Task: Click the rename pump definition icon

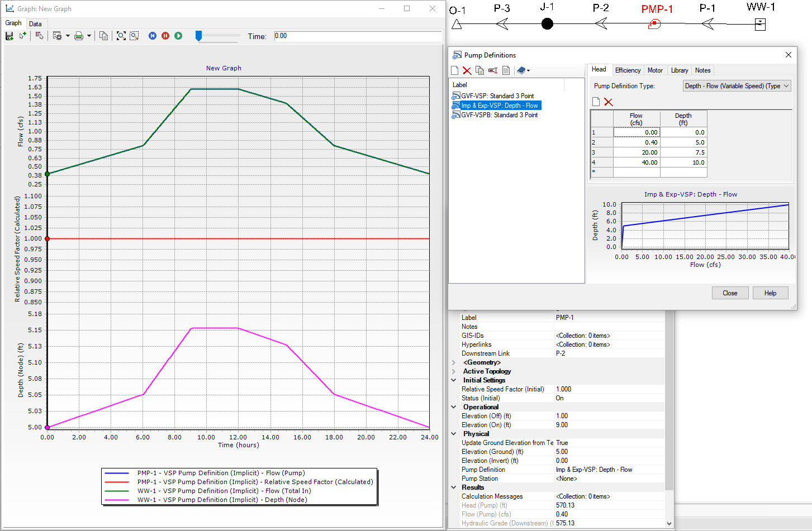Action: click(x=493, y=70)
